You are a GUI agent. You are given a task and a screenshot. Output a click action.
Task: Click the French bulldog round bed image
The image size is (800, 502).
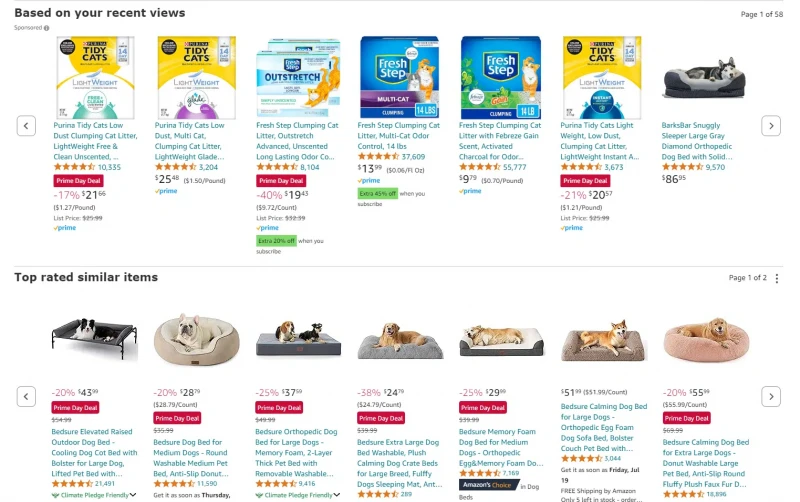[x=196, y=340]
